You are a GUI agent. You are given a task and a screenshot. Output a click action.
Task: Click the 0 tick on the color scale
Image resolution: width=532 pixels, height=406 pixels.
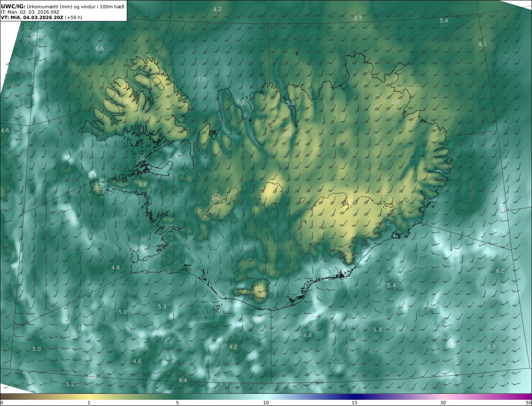pyautogui.click(x=2, y=403)
